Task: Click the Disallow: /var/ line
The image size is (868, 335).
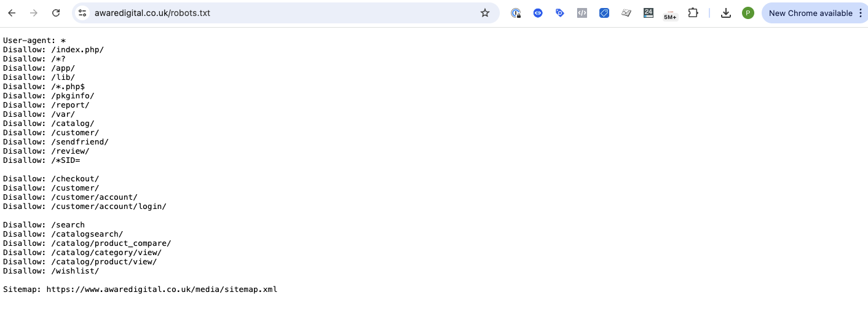Action: coord(39,114)
